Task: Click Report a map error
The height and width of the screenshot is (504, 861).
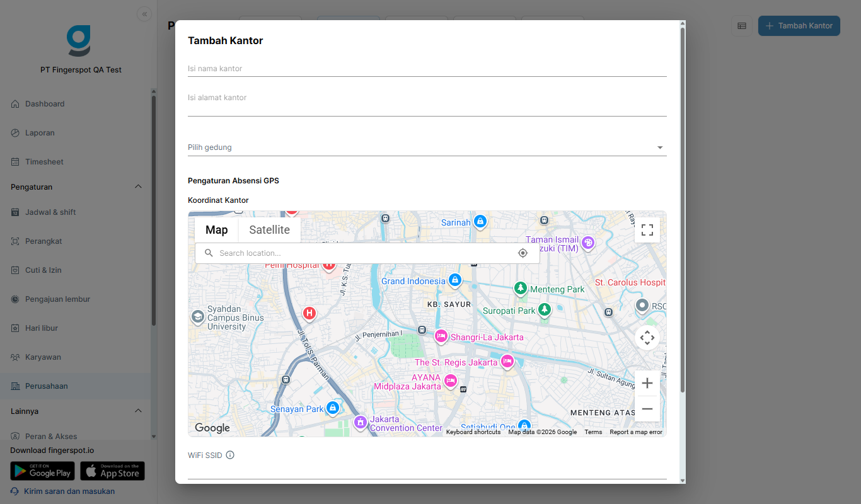Action: 636,432
